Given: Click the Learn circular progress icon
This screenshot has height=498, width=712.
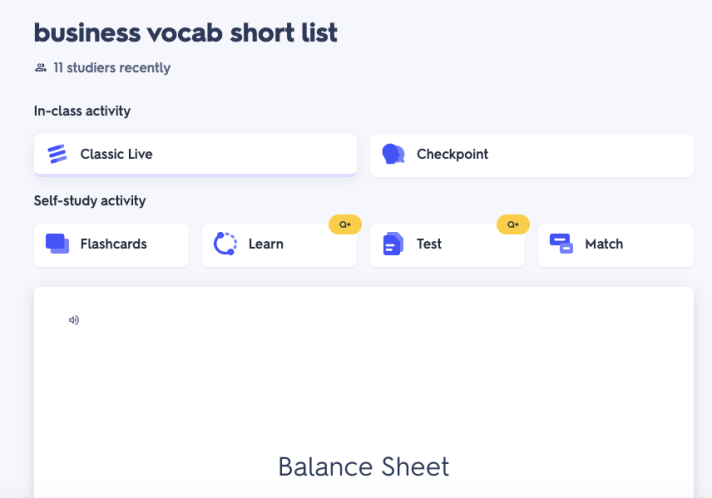Looking at the screenshot, I should (x=225, y=244).
